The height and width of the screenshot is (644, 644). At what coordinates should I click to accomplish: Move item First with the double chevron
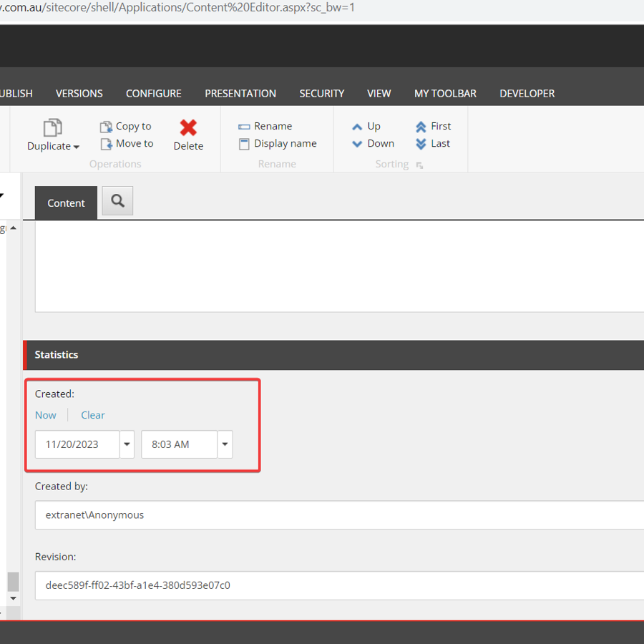(421, 127)
